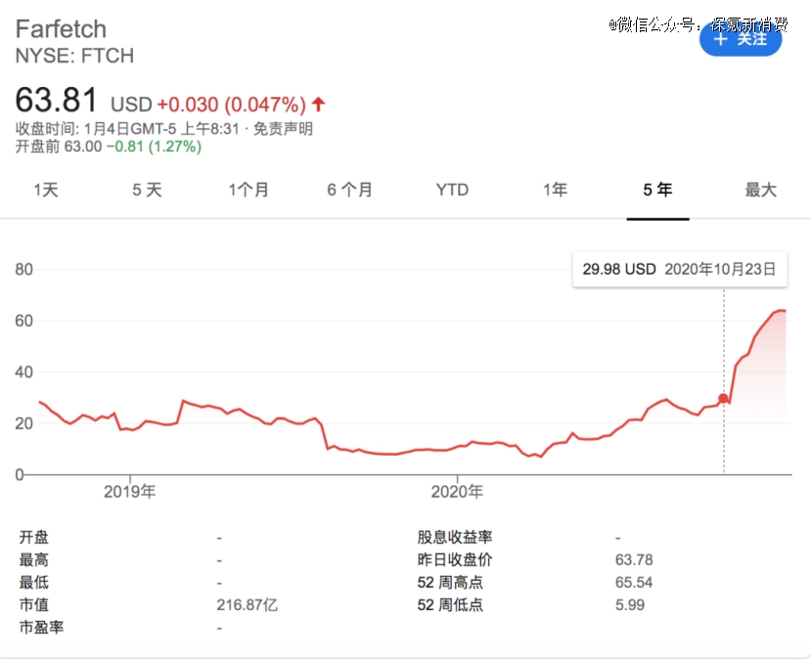Screen dimensions: 812x660
Task: Click the 20 y-axis label
Action: pyautogui.click(x=23, y=423)
